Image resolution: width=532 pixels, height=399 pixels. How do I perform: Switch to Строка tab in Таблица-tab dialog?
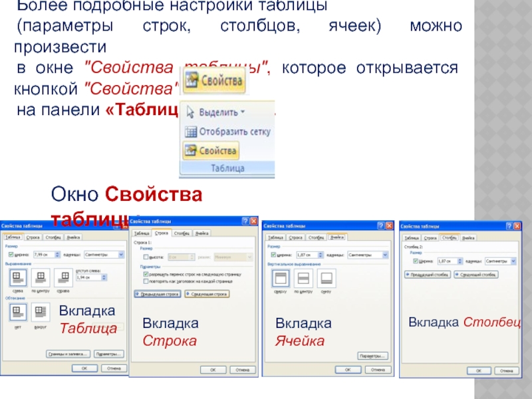33,237
